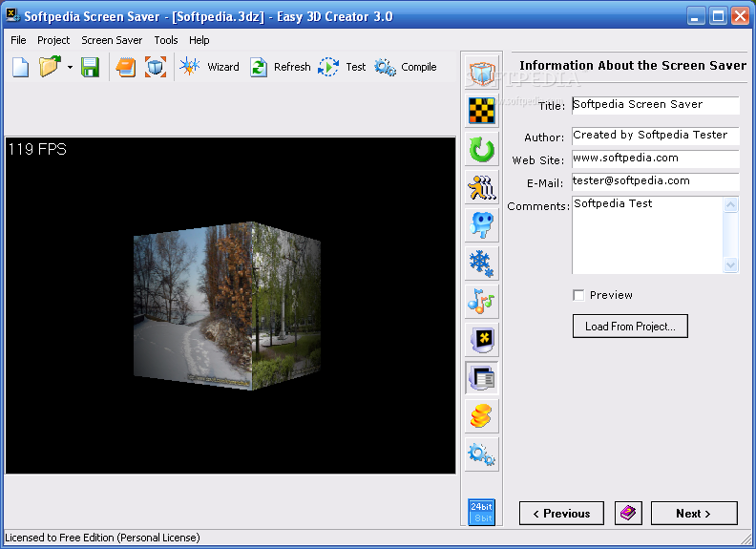
Task: Open the Help menu
Action: pyautogui.click(x=199, y=40)
